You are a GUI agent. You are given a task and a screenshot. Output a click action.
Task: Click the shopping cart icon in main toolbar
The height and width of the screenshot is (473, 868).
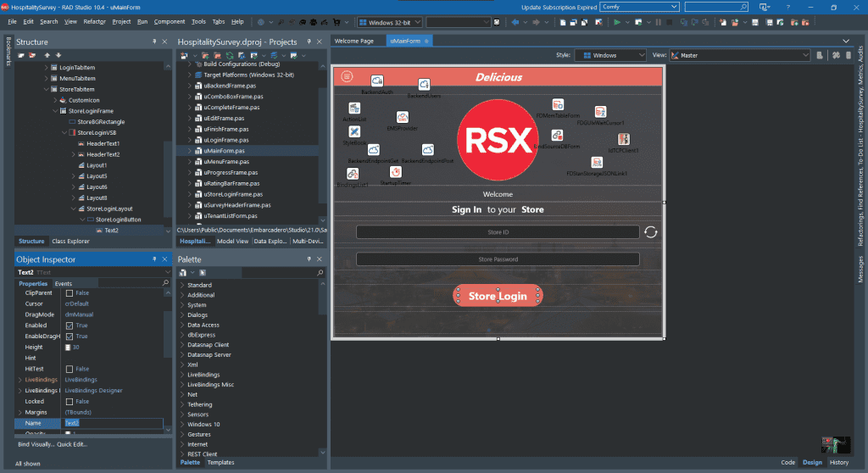click(x=337, y=22)
